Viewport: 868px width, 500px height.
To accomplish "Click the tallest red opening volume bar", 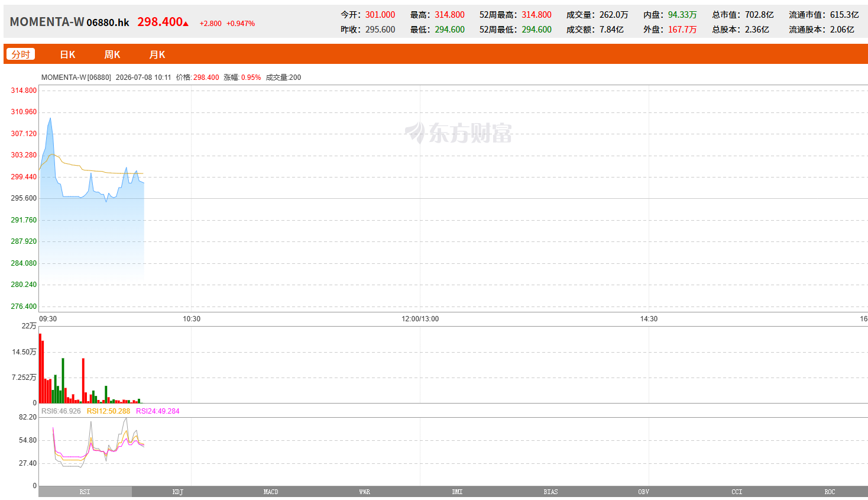I will (x=40, y=368).
